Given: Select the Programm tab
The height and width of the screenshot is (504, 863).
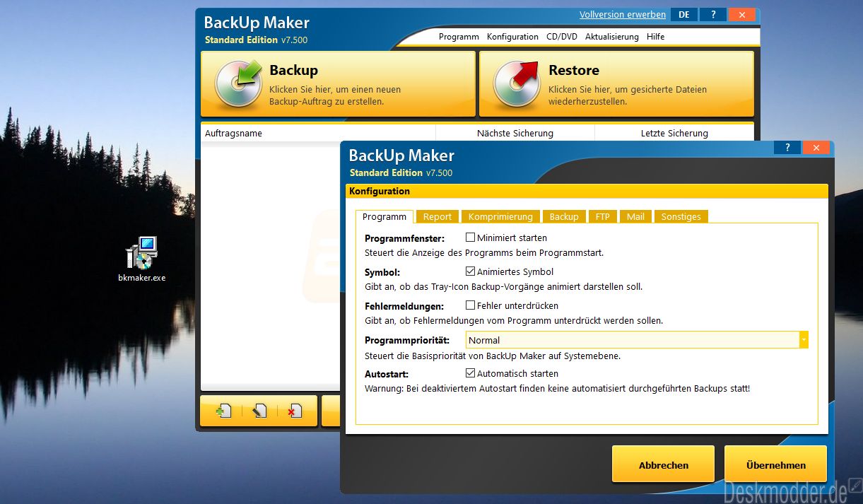Looking at the screenshot, I should coord(384,216).
